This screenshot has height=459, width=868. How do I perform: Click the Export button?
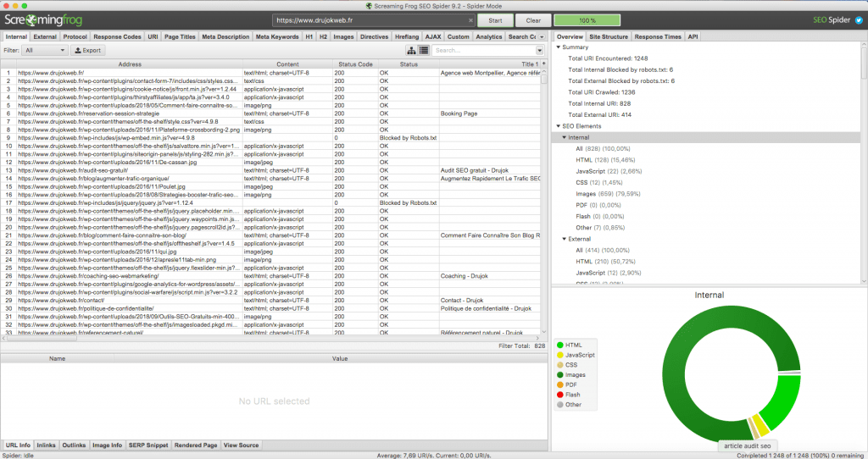pos(87,50)
